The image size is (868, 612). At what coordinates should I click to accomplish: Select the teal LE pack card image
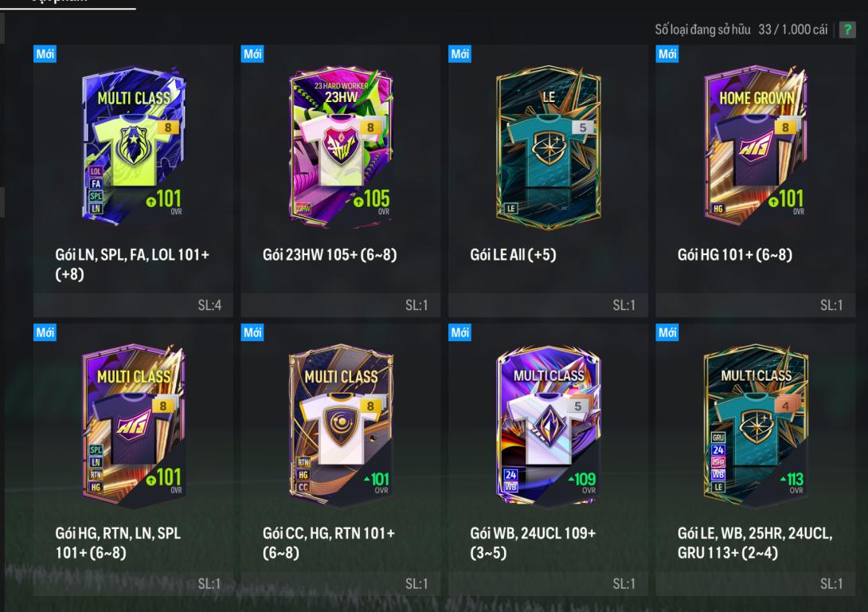click(x=549, y=145)
